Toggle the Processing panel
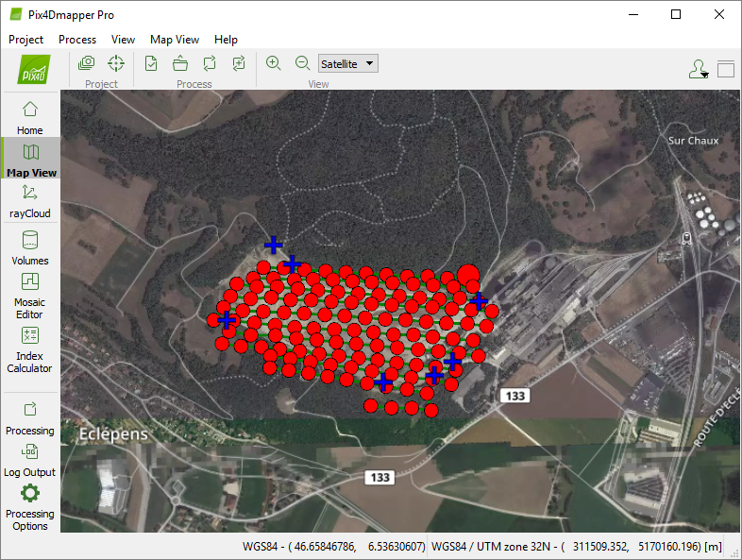 coord(30,416)
